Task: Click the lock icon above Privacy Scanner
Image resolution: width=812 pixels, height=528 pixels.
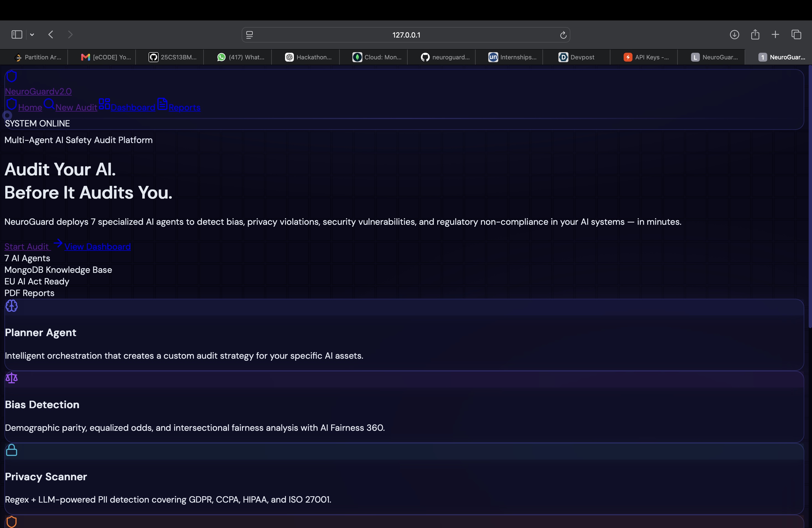Action: point(12,450)
